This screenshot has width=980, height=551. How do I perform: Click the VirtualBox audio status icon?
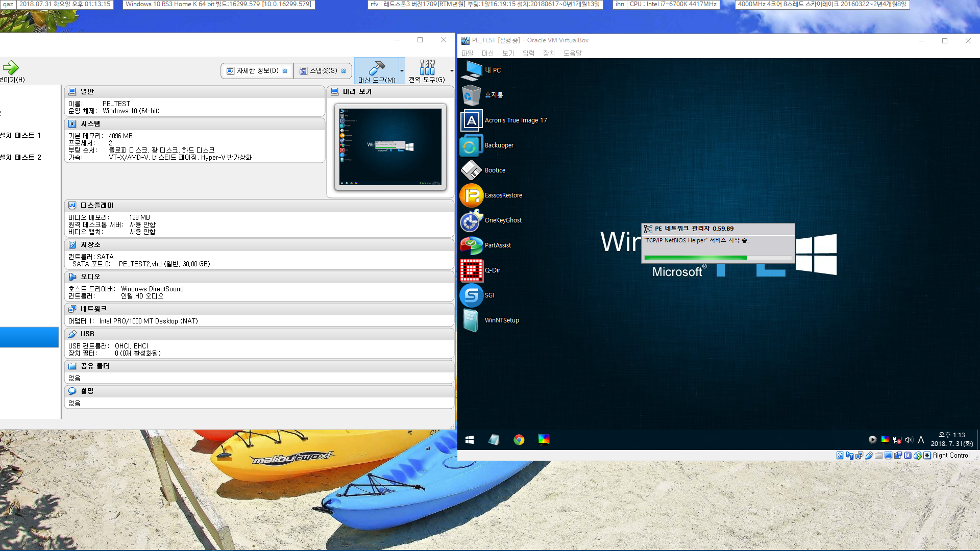click(x=849, y=456)
